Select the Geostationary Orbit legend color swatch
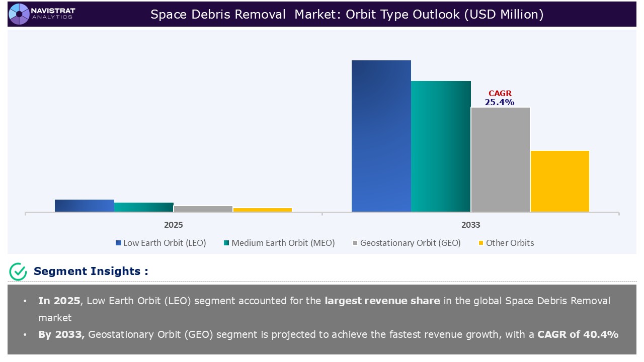644x362 pixels. click(x=355, y=243)
